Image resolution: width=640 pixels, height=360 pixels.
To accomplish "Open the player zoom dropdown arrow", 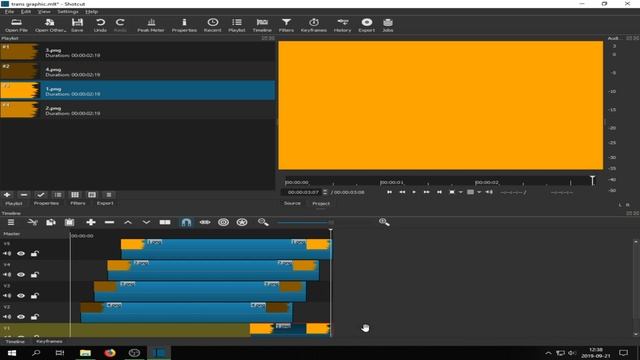I will coord(460,192).
